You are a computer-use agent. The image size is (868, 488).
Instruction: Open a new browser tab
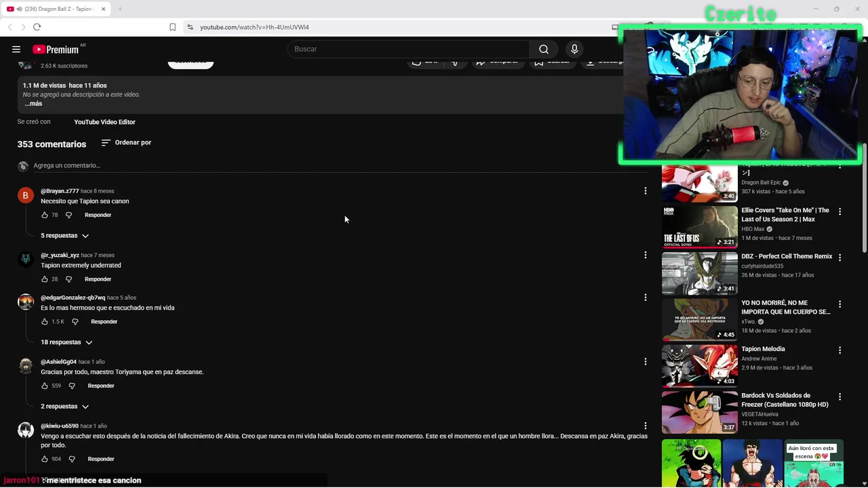click(120, 9)
